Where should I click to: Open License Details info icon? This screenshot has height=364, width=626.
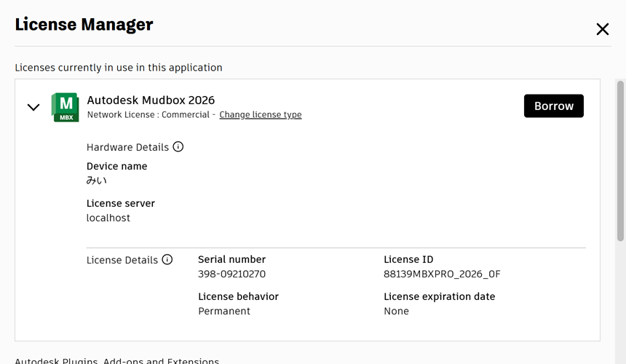click(x=167, y=260)
